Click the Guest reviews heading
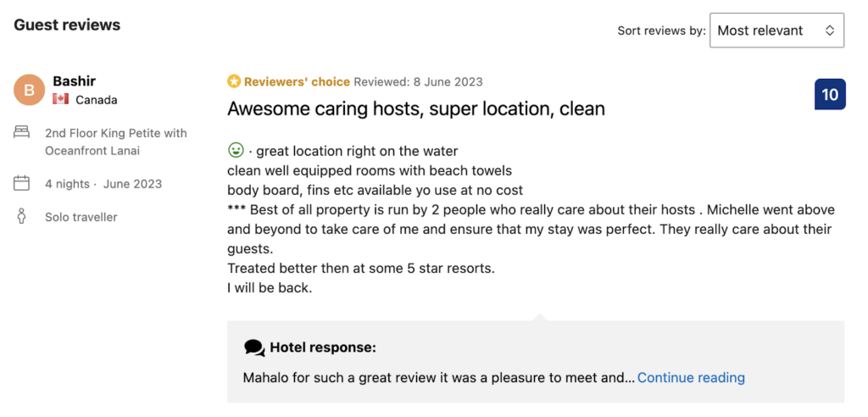 67,25
